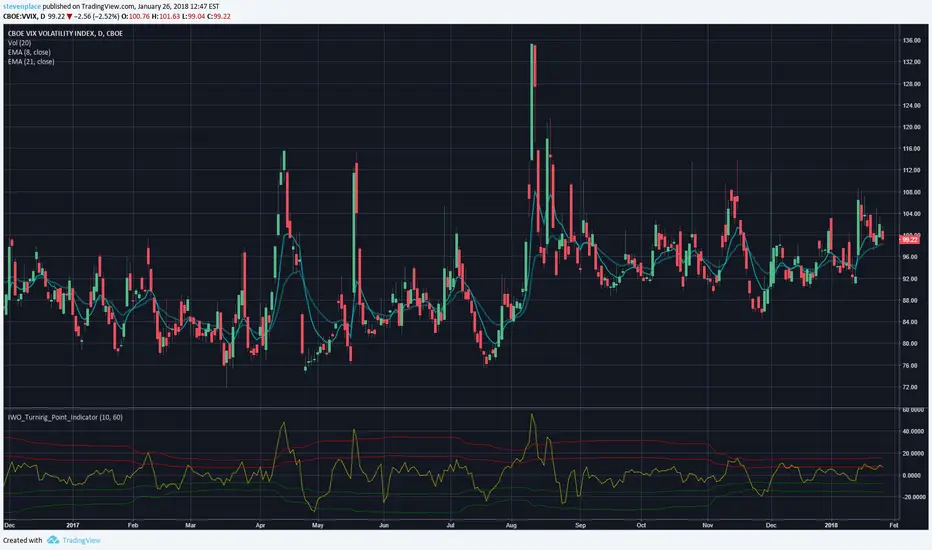932x550 pixels.
Task: Click the Aug label on time axis
Action: pos(511,525)
